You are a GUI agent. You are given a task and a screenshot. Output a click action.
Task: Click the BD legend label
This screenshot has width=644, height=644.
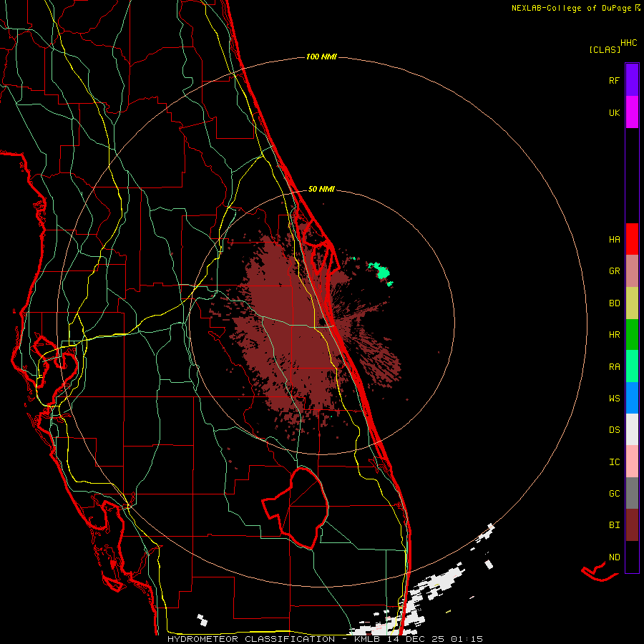pyautogui.click(x=614, y=303)
